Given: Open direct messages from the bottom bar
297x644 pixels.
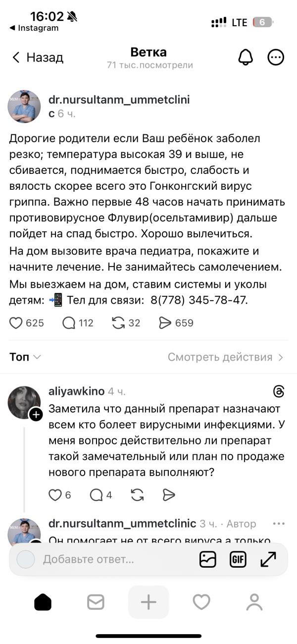Looking at the screenshot, I should [x=96, y=601].
